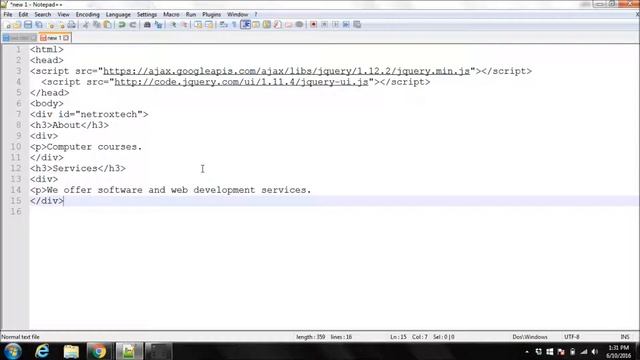Open Internet Explorer from the taskbar
Screen dimensions: 640x360
[x=42, y=351]
